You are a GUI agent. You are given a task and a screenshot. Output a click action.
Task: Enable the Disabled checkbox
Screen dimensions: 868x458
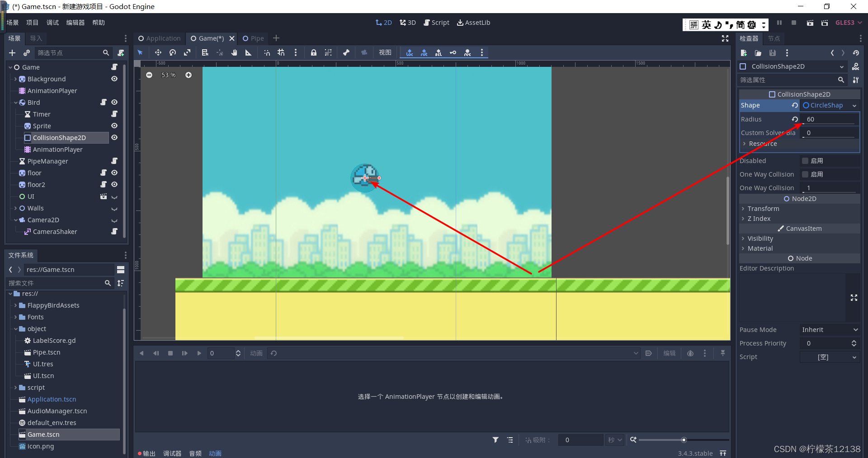(x=805, y=161)
